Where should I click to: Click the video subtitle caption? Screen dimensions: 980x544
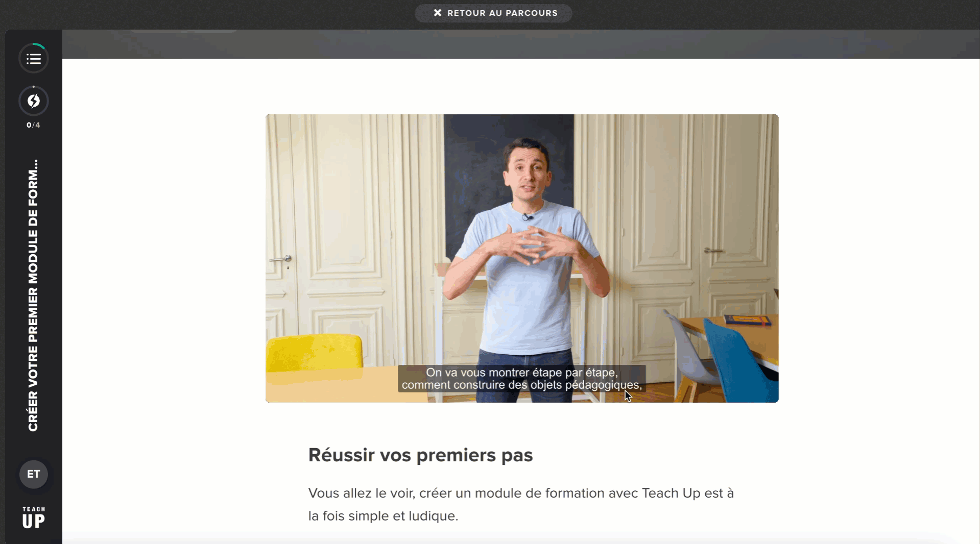coord(521,379)
